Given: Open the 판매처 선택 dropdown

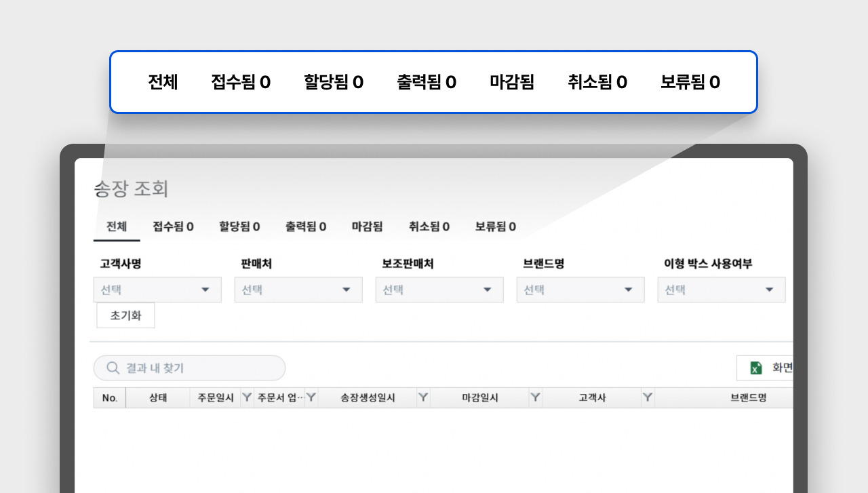Looking at the screenshot, I should point(298,290).
